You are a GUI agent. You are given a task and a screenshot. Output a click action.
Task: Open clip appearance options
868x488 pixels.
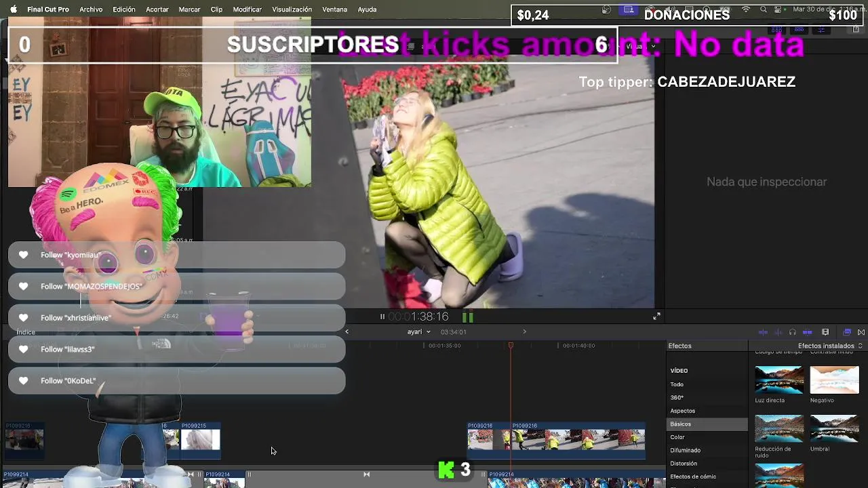[825, 332]
